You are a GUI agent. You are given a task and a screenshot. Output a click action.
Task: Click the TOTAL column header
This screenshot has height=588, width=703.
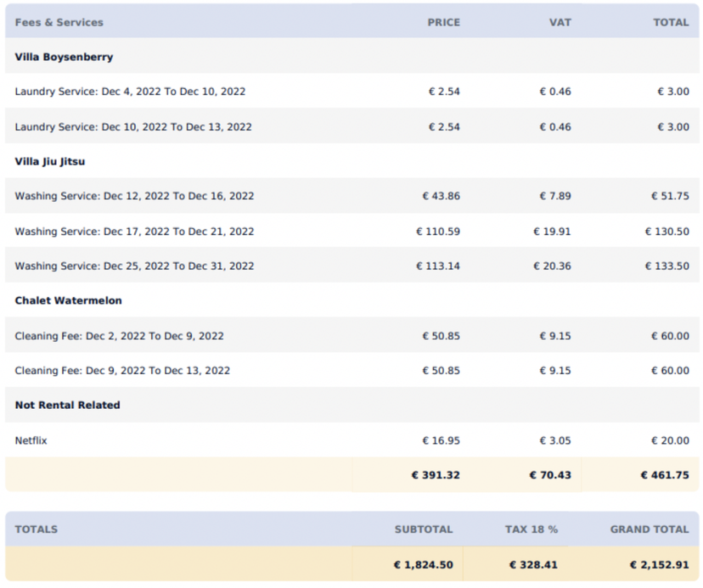point(672,23)
